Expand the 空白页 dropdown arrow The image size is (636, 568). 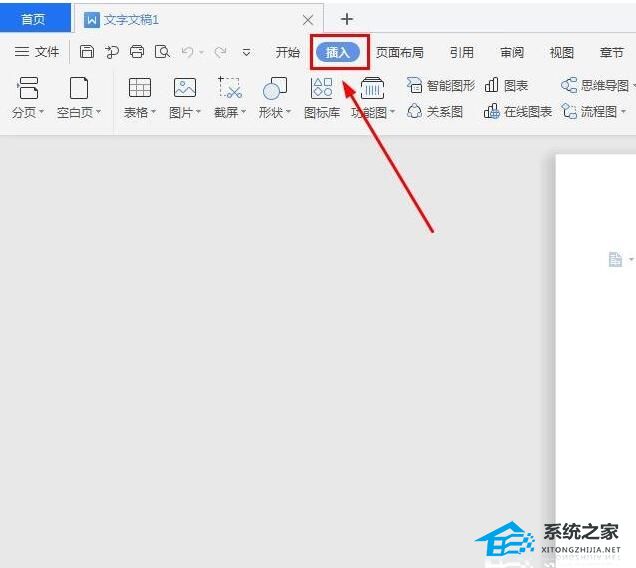(99, 112)
